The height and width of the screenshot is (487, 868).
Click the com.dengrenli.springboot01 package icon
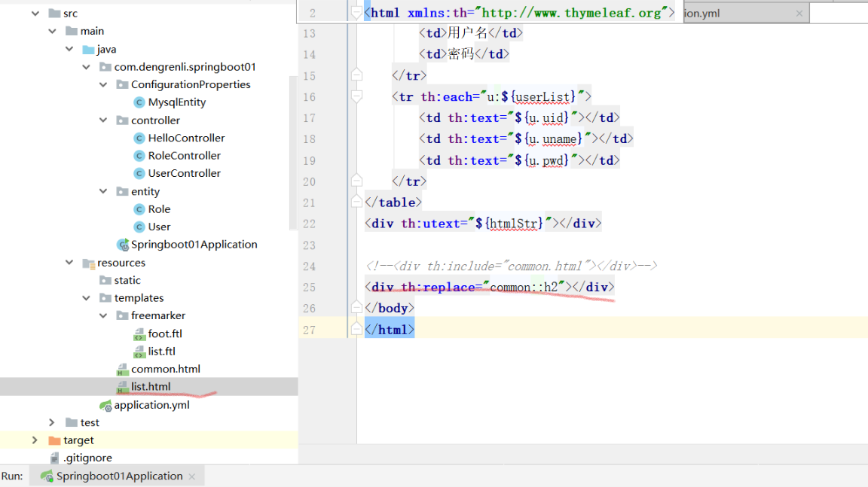105,67
